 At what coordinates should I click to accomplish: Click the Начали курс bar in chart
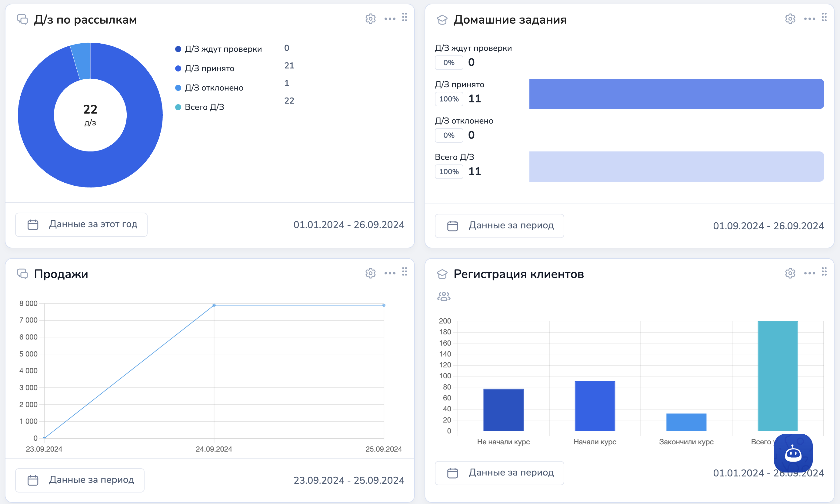pos(595,406)
